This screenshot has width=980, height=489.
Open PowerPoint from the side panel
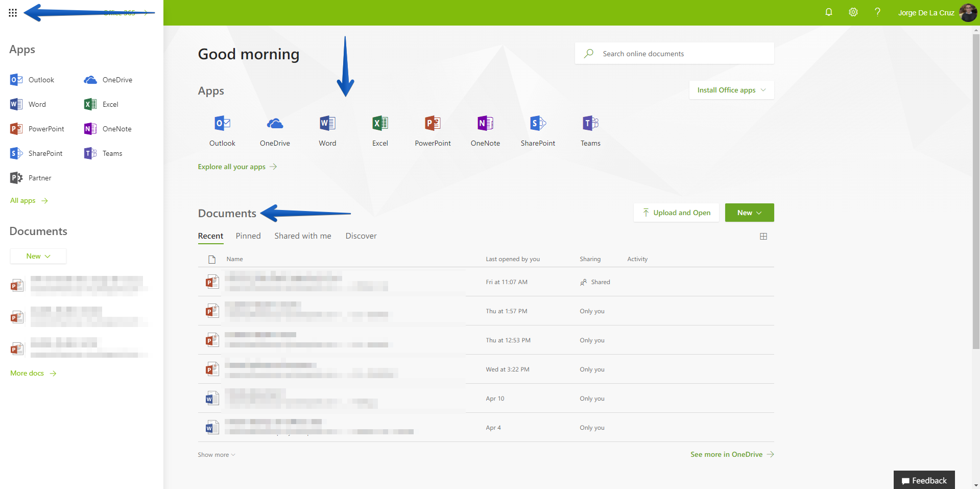37,129
